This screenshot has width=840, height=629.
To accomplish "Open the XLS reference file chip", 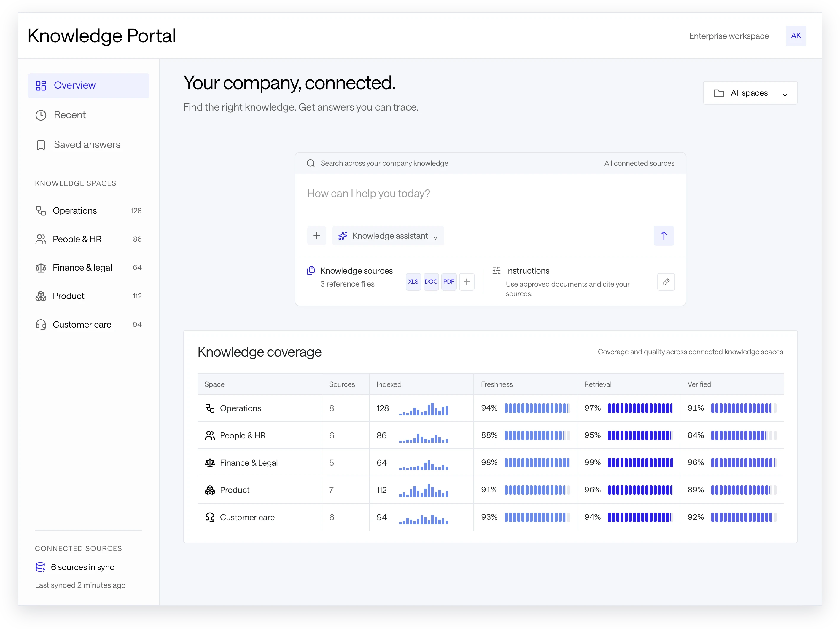I will pyautogui.click(x=413, y=282).
